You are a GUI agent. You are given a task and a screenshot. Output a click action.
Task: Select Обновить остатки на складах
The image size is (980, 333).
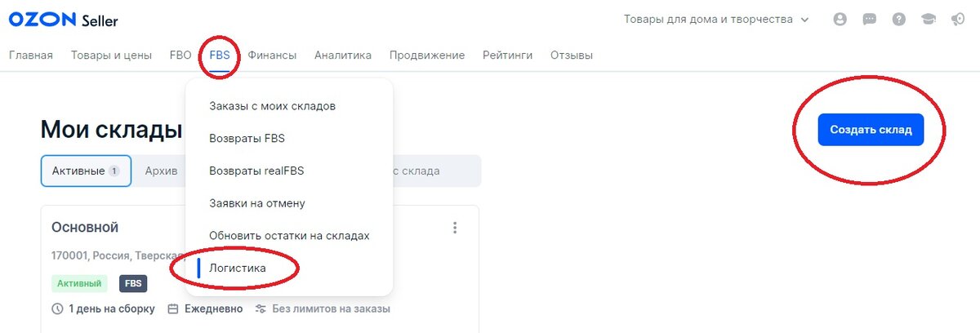289,236
